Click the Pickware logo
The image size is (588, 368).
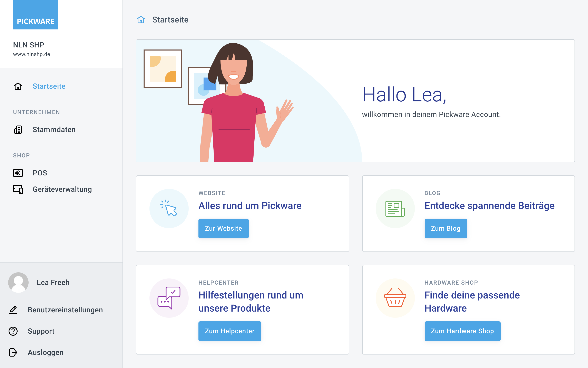click(x=36, y=15)
